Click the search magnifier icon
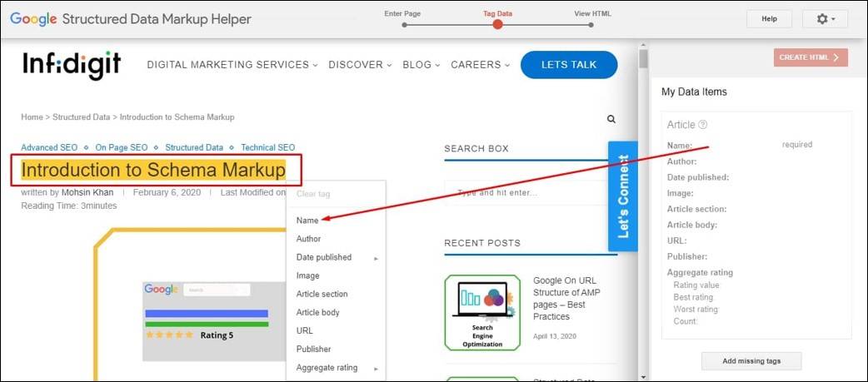 (611, 119)
